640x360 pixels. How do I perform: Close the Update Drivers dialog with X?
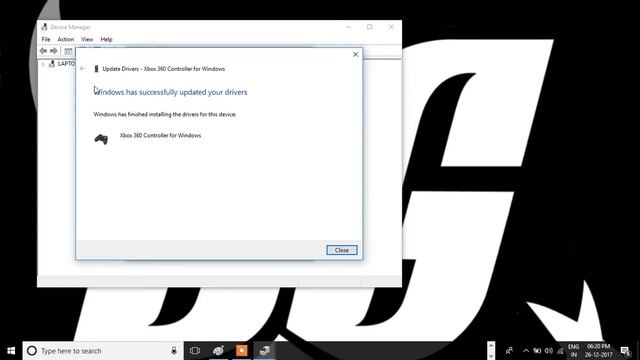click(x=356, y=54)
